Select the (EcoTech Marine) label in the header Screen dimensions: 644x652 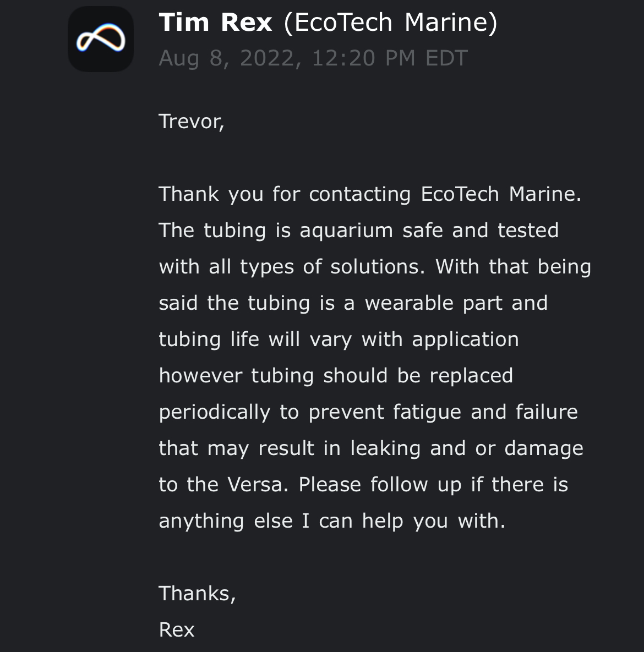pyautogui.click(x=390, y=23)
